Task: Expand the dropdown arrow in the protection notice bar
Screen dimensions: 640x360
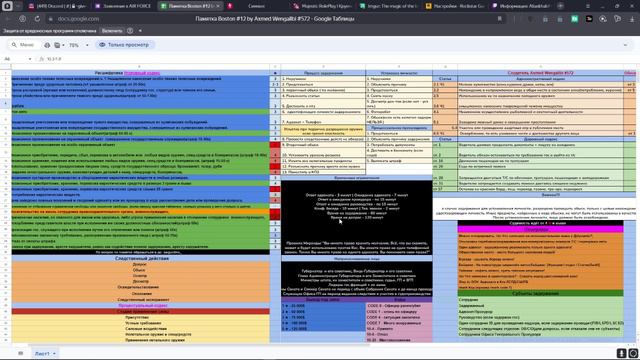Action: 140,31
